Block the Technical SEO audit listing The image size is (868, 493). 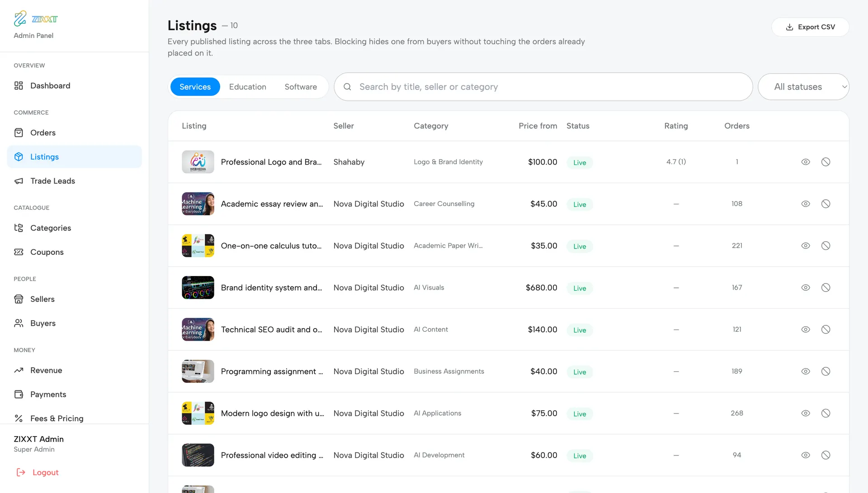(826, 329)
